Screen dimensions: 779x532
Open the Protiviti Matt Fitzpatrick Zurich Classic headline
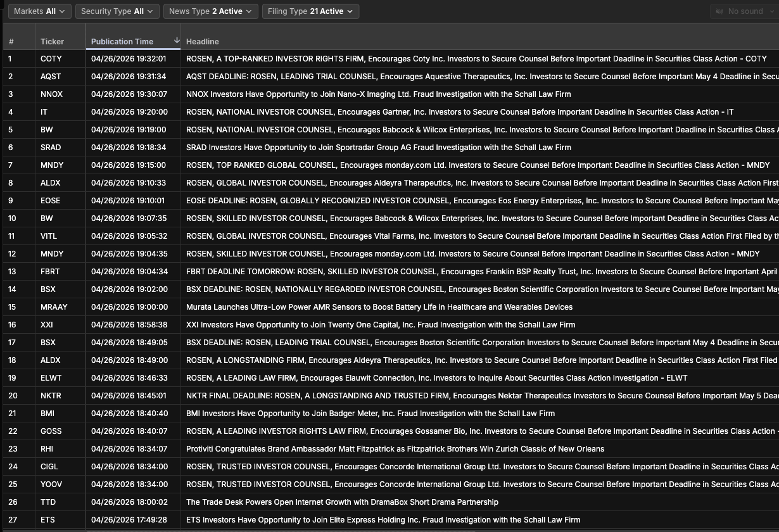pos(395,449)
